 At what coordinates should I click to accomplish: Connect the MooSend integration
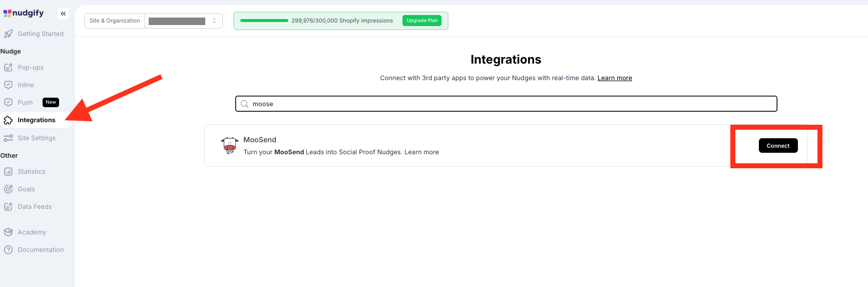[x=778, y=146]
